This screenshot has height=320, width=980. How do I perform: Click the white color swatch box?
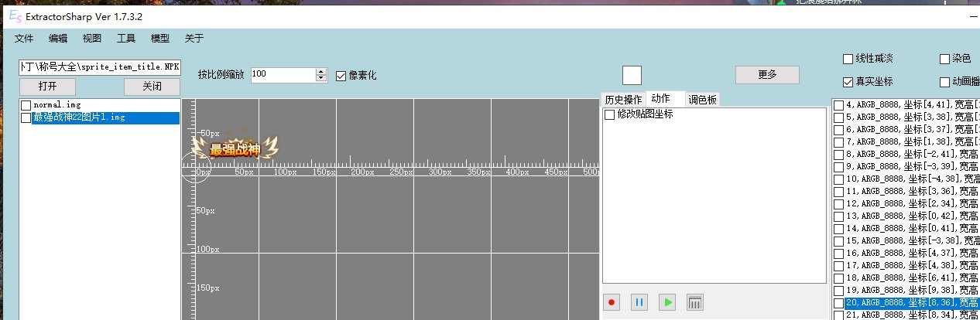coord(632,75)
